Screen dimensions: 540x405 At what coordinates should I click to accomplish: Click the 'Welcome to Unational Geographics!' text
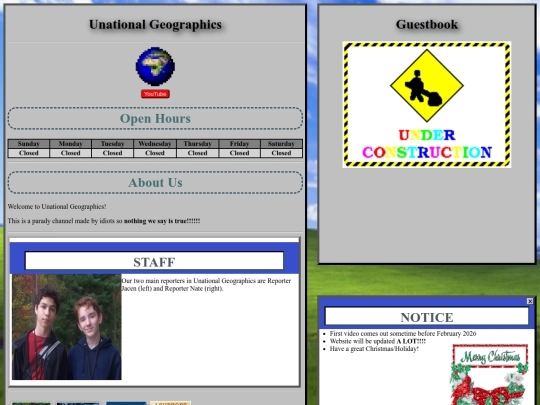[57, 207]
